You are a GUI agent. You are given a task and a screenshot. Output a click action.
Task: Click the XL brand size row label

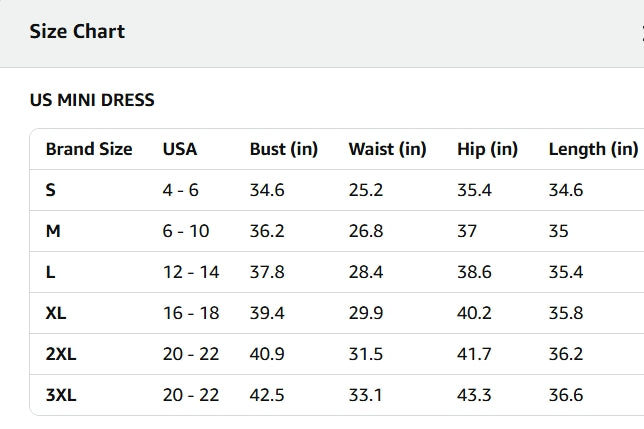coord(56,313)
